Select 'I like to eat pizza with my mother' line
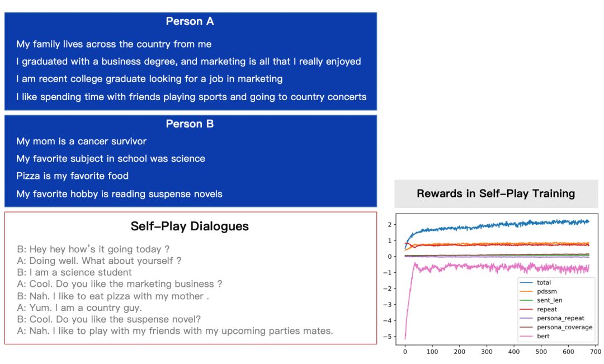This screenshot has height=364, width=604. [113, 296]
